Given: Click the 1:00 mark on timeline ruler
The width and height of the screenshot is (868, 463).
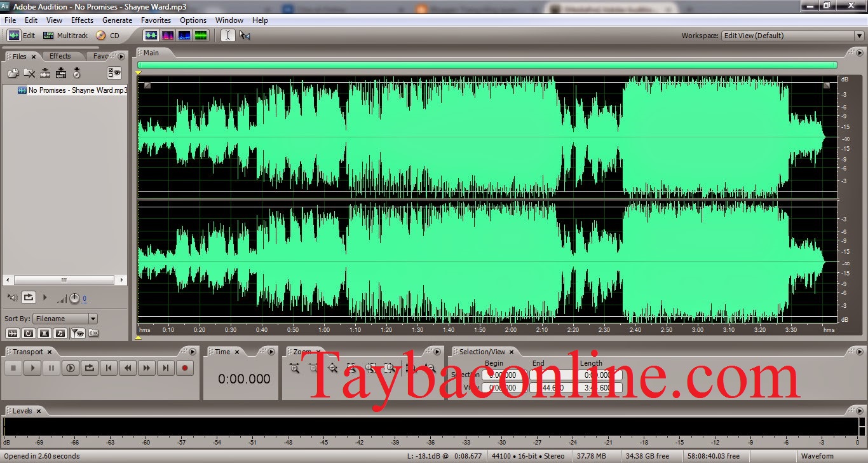Looking at the screenshot, I should click(324, 329).
